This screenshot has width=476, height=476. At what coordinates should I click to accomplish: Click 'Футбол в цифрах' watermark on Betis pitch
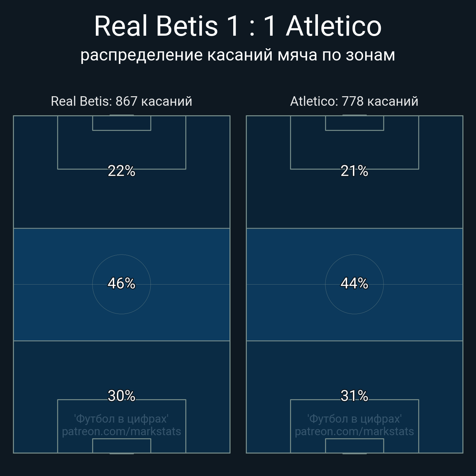(x=121, y=419)
